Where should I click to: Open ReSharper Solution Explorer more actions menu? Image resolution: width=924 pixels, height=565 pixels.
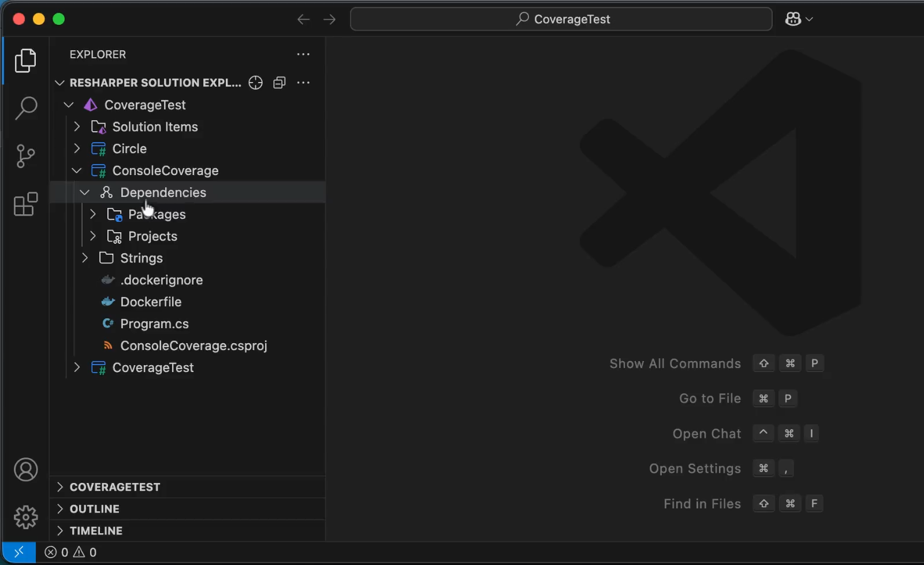tap(303, 83)
